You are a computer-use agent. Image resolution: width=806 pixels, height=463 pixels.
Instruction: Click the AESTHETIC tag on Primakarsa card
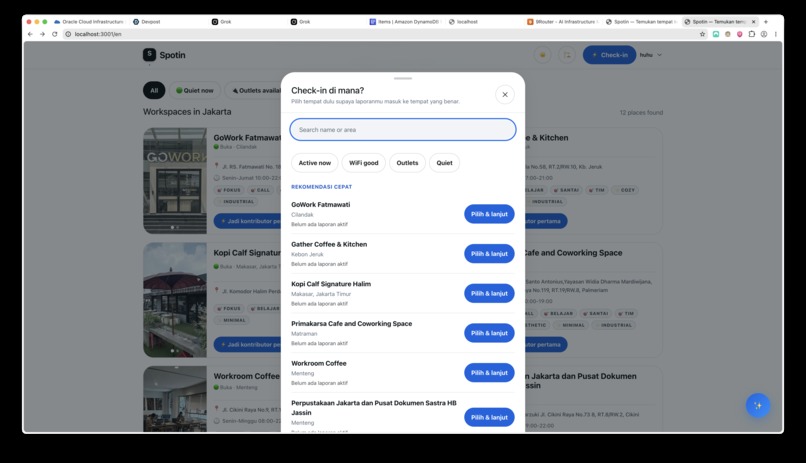click(535, 325)
